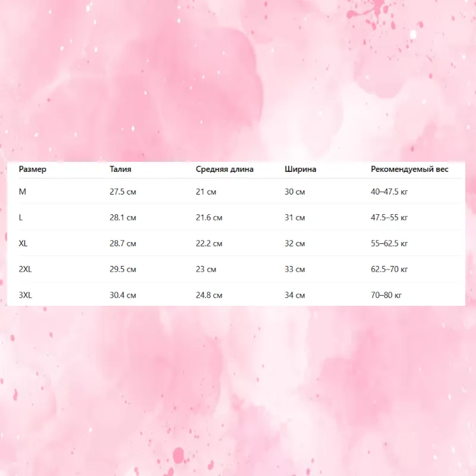The image size is (476, 476).
Task: Click the 27.5 см waist value
Action: pos(123,192)
